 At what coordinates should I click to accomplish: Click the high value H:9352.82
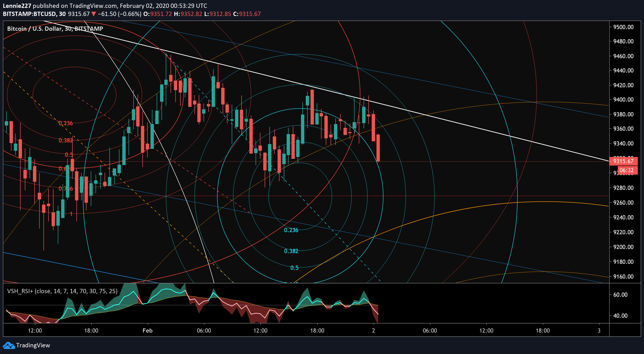point(188,14)
